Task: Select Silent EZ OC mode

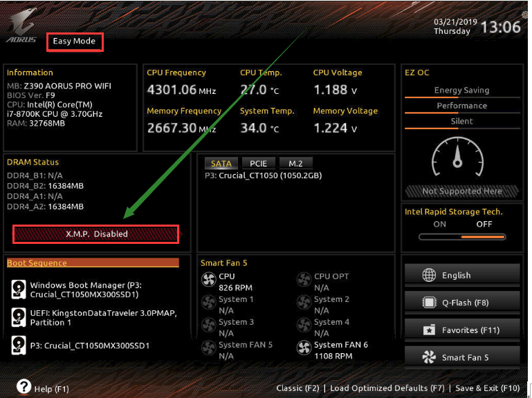Action: [x=461, y=122]
